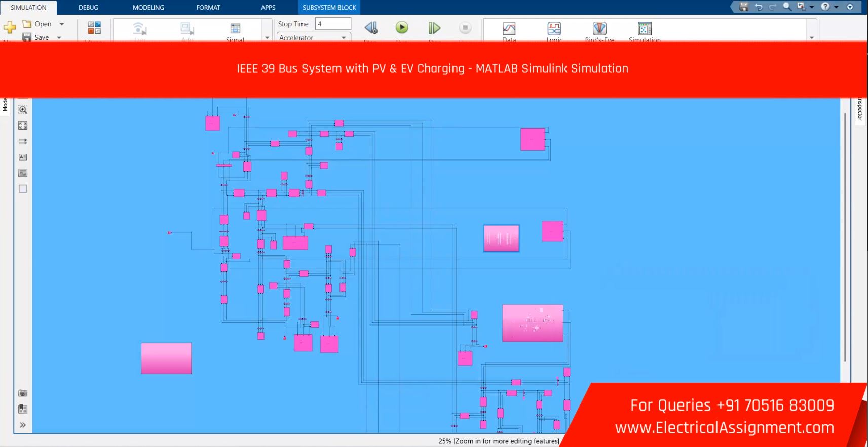Click the vertical canvas scrollbar
This screenshot has width=868, height=447.
coord(845,237)
